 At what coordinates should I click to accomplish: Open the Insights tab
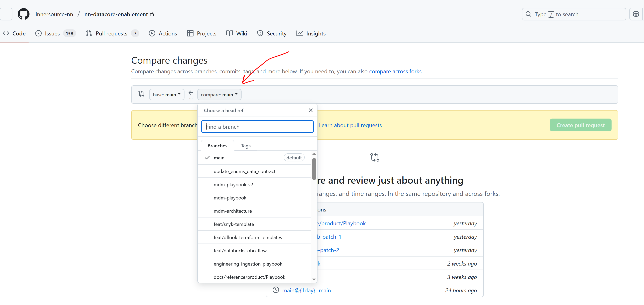click(x=311, y=33)
